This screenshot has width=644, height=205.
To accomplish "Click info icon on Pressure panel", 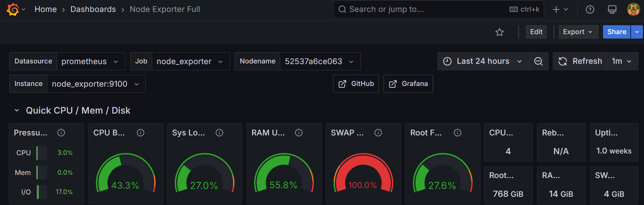I will pos(61,133).
